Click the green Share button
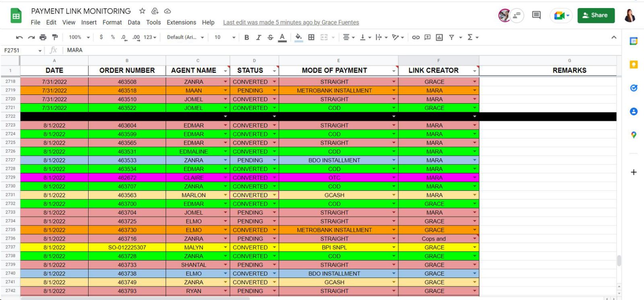The image size is (644, 300). point(596,15)
